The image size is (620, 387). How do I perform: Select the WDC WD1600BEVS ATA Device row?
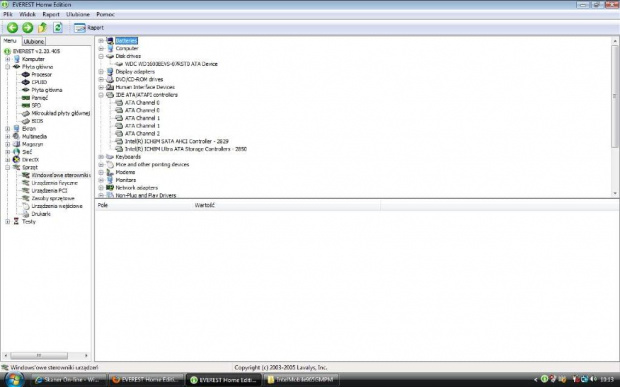[171, 64]
